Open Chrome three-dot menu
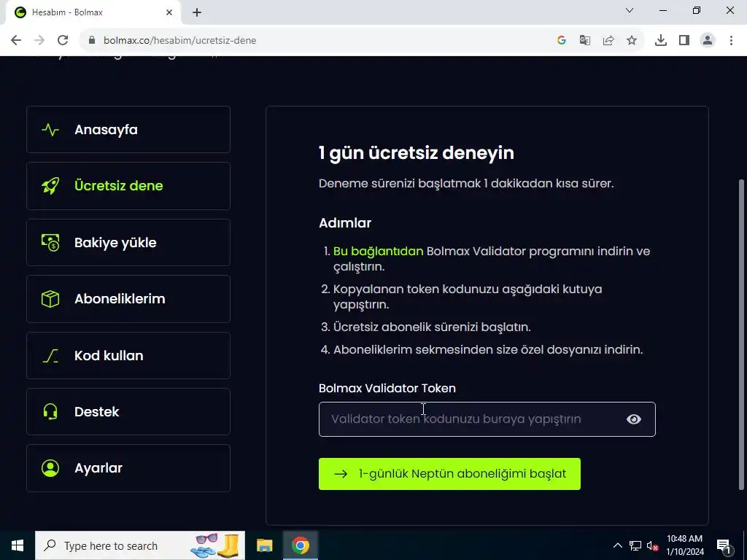Screen dimensions: 747x560 click(731, 41)
